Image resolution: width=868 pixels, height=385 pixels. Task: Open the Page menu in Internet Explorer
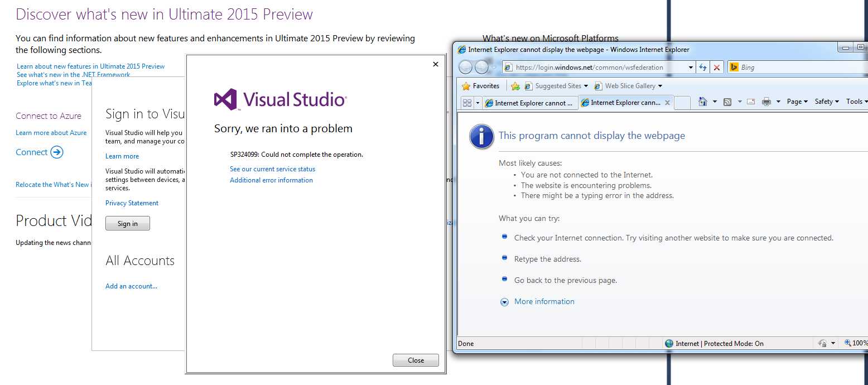(x=797, y=102)
